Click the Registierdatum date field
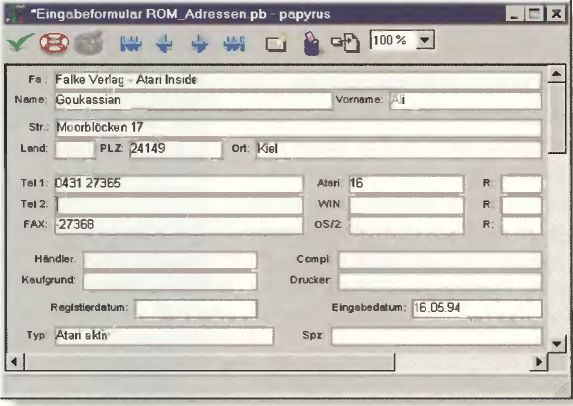 point(196,309)
